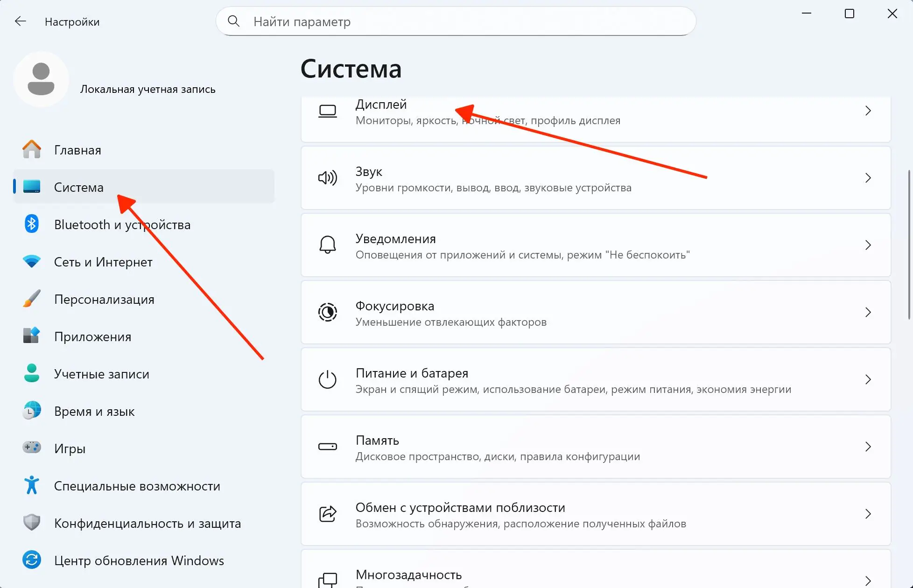Maximize the Настройки window
The image size is (913, 588).
[x=850, y=14]
